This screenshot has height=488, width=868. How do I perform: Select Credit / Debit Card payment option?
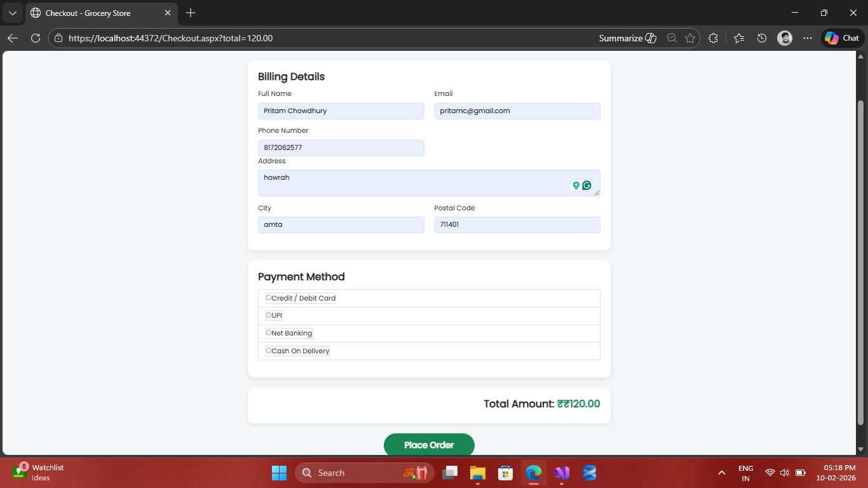[x=269, y=298]
